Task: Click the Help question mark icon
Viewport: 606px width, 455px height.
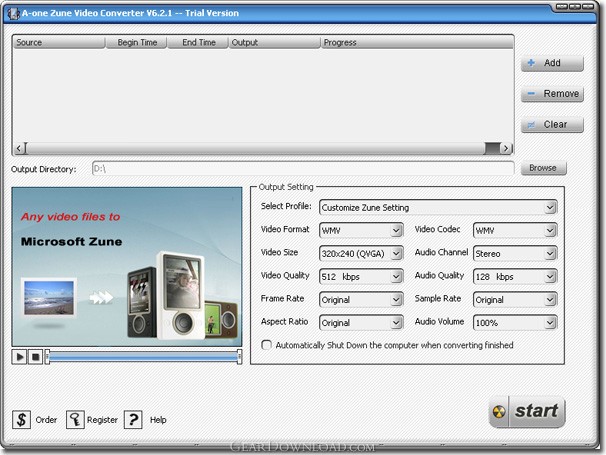Action: 133,419
